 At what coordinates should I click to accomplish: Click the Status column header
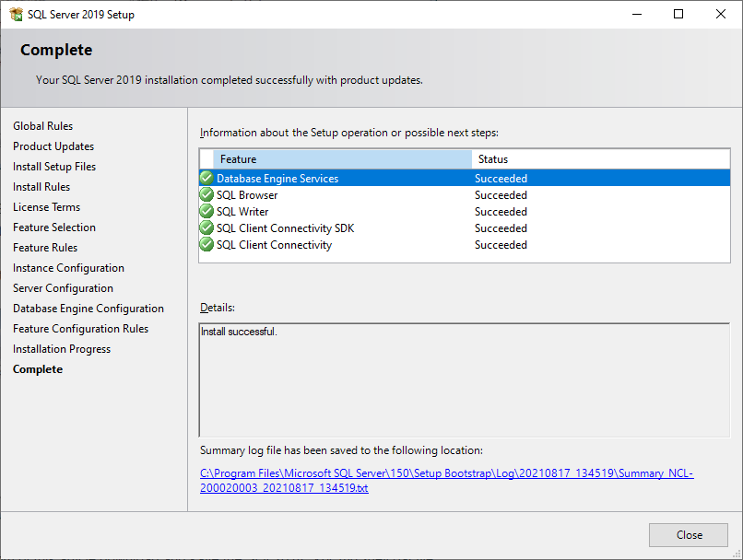pos(553,158)
